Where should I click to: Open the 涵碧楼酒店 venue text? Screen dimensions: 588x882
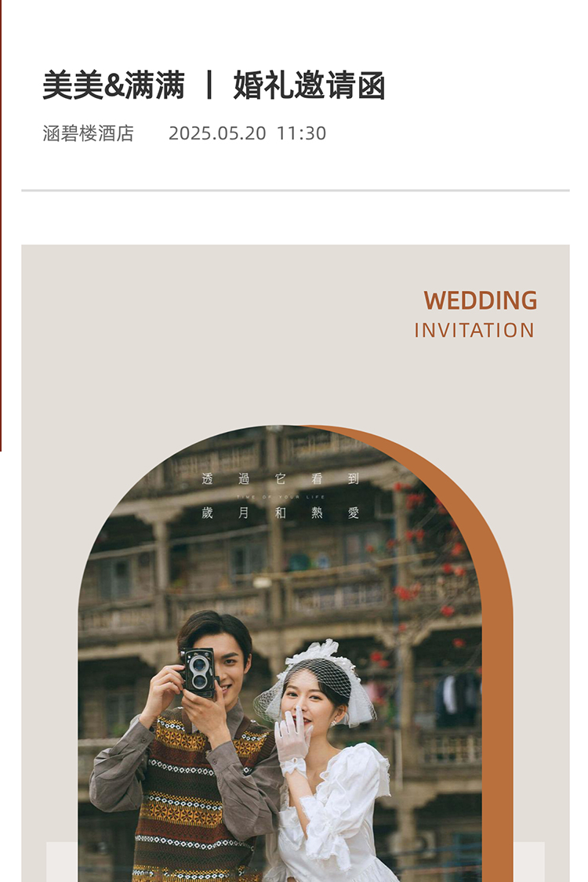tap(89, 133)
